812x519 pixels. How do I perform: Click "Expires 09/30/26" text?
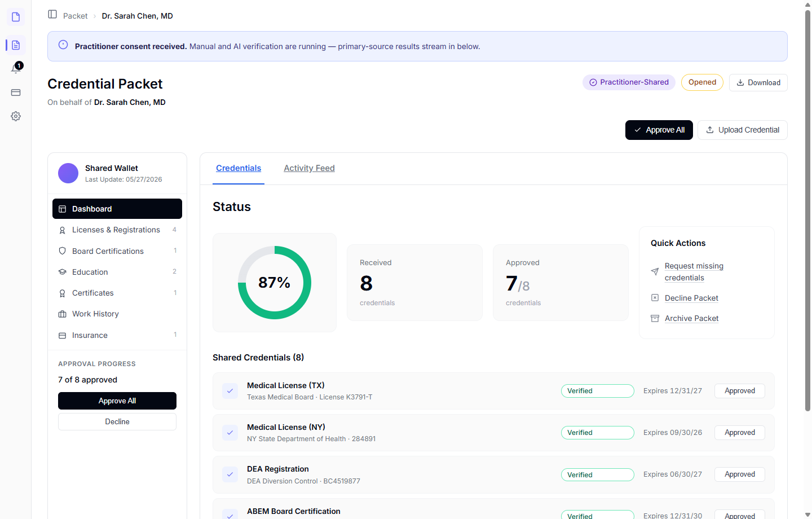click(x=673, y=433)
